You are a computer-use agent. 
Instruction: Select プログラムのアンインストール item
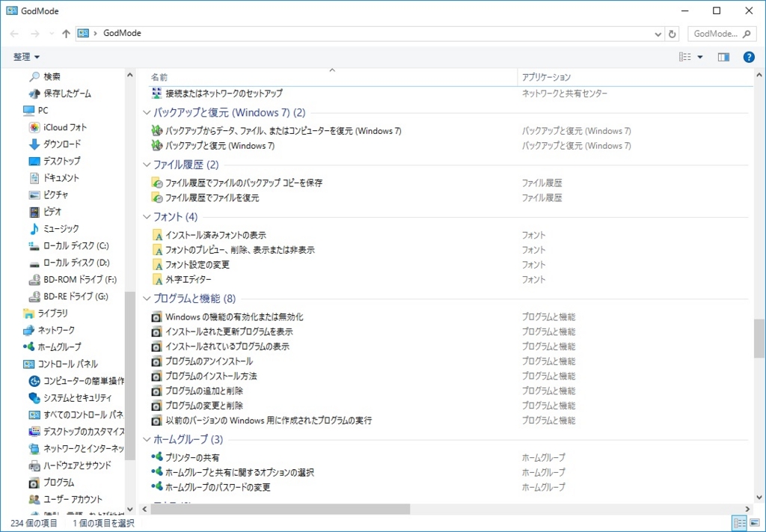point(209,361)
